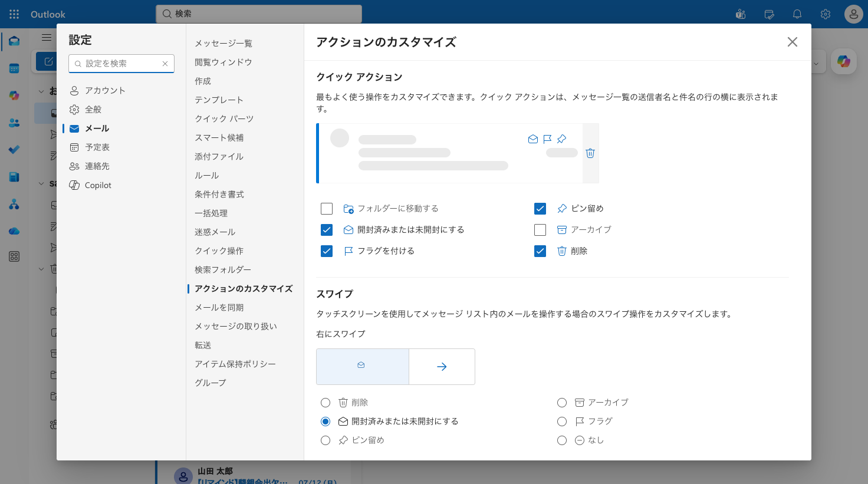This screenshot has height=484, width=868.
Task: Open Copilot settings category
Action: (x=121, y=185)
